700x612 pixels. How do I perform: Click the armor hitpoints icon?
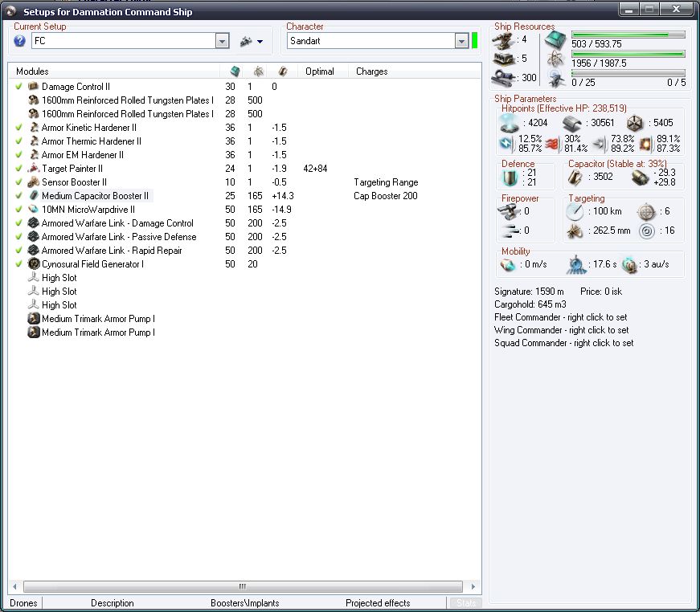point(571,123)
